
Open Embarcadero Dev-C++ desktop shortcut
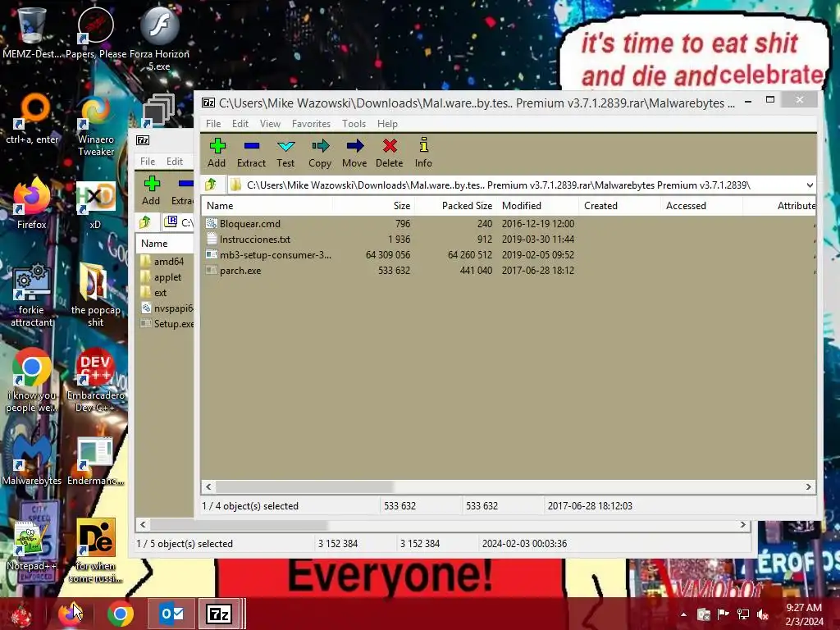point(96,381)
